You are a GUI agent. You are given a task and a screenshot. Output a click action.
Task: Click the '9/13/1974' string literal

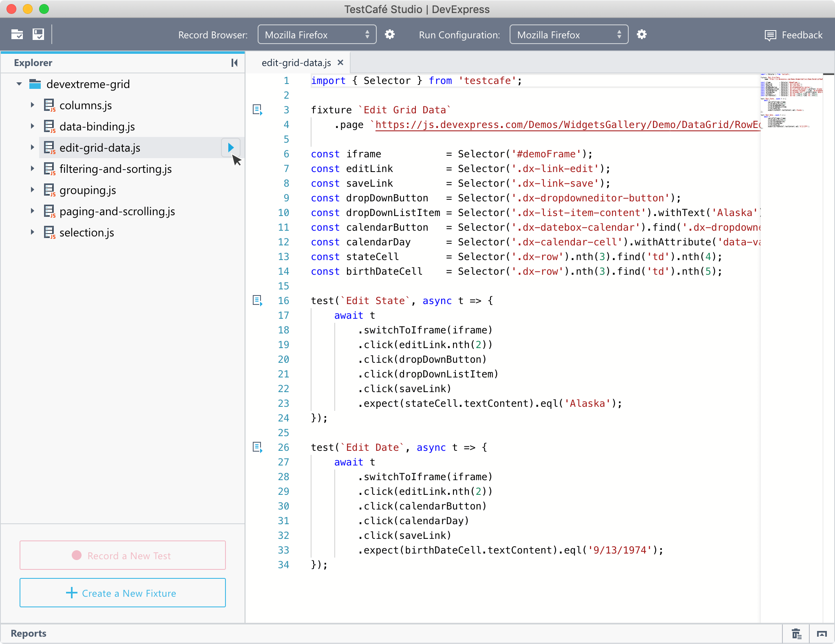pos(620,550)
